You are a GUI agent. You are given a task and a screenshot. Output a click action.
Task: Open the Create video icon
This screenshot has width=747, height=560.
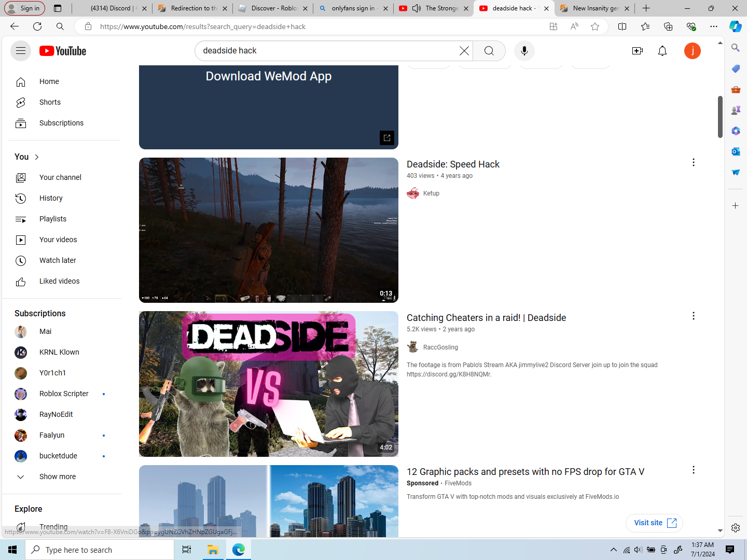[638, 51]
